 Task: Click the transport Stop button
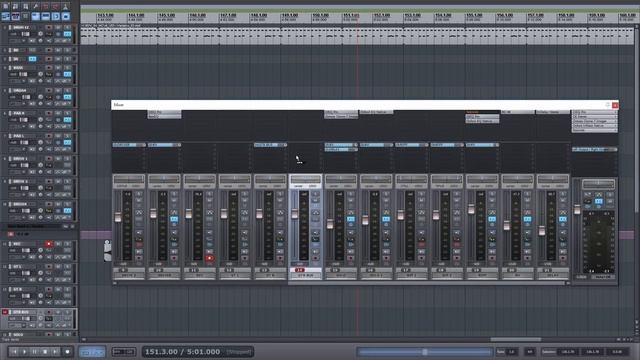[45, 351]
